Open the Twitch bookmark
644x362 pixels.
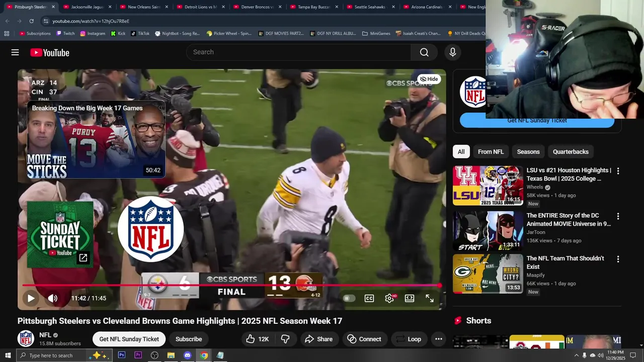[x=65, y=34]
